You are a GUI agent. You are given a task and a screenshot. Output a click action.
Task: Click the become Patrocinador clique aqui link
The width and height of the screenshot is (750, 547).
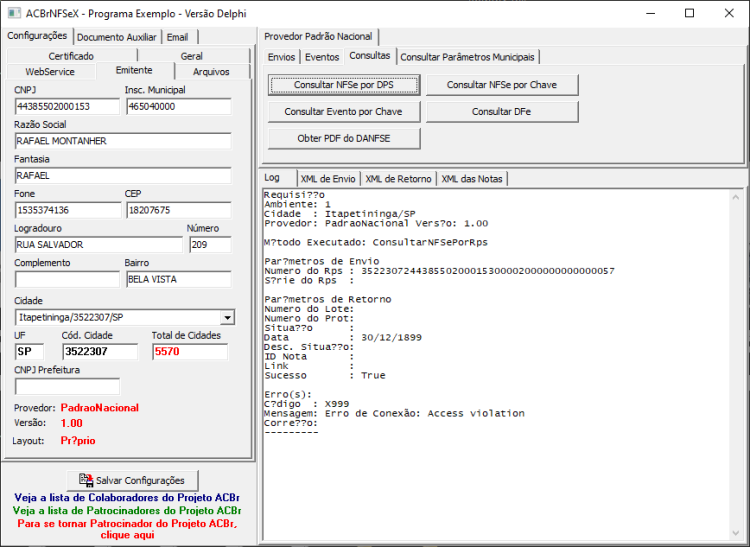(127, 529)
